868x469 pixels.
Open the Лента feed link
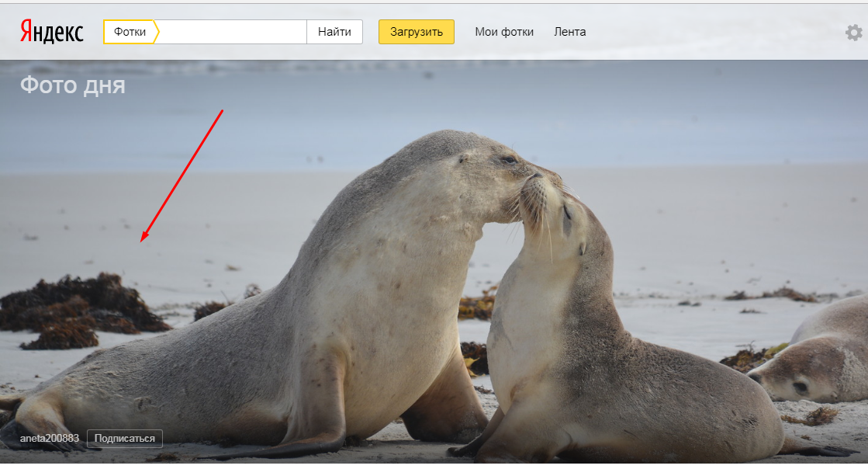click(x=569, y=32)
